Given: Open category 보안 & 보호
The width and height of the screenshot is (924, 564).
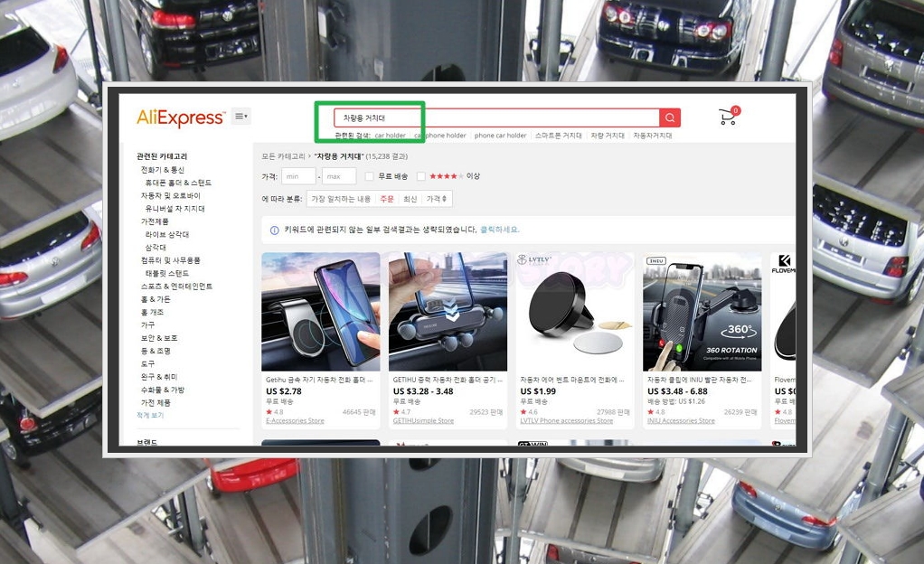Looking at the screenshot, I should coord(158,338).
